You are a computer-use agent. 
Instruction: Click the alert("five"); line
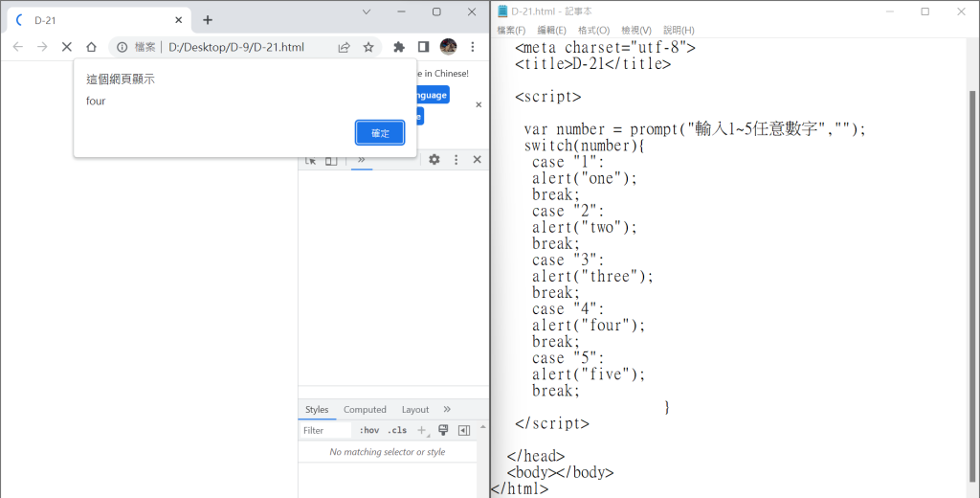[x=589, y=374]
